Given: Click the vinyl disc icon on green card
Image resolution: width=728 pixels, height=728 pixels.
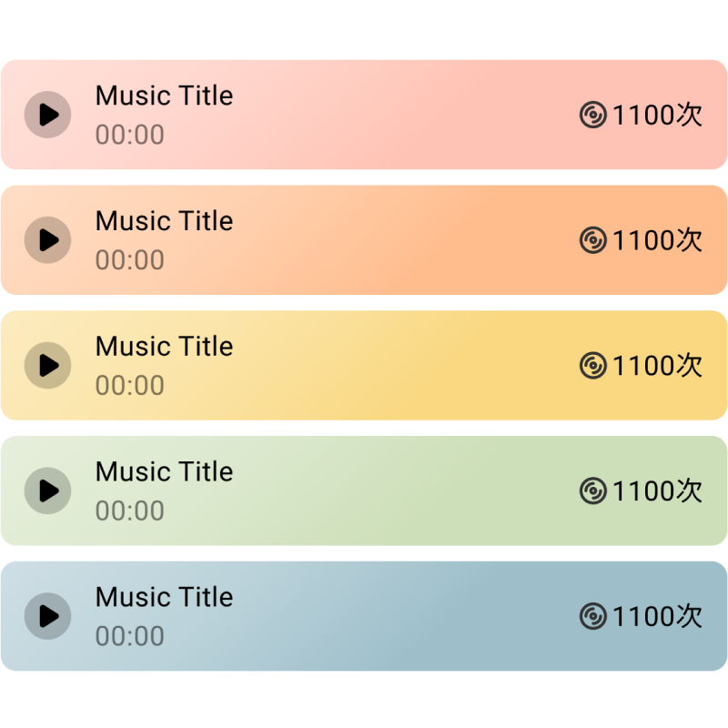Looking at the screenshot, I should click(593, 490).
